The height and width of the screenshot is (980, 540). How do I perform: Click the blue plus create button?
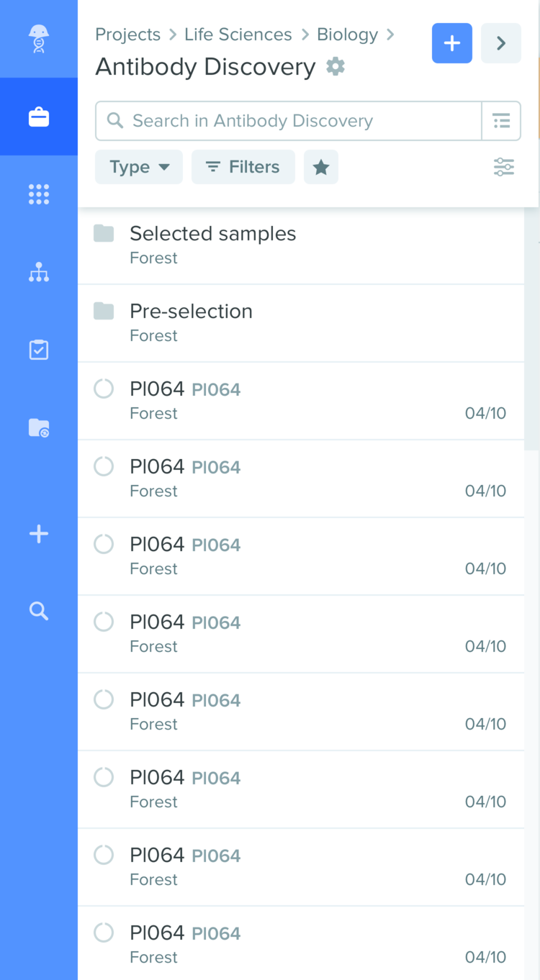(x=452, y=43)
